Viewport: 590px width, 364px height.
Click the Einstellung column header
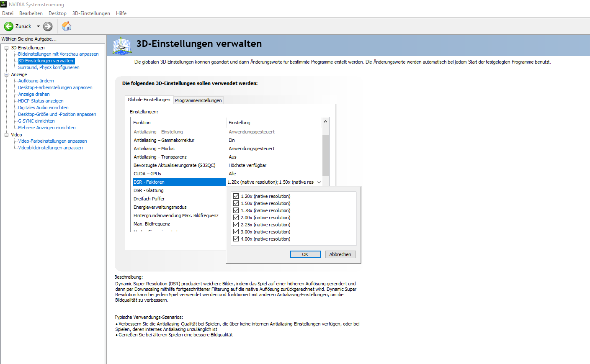[x=274, y=123]
